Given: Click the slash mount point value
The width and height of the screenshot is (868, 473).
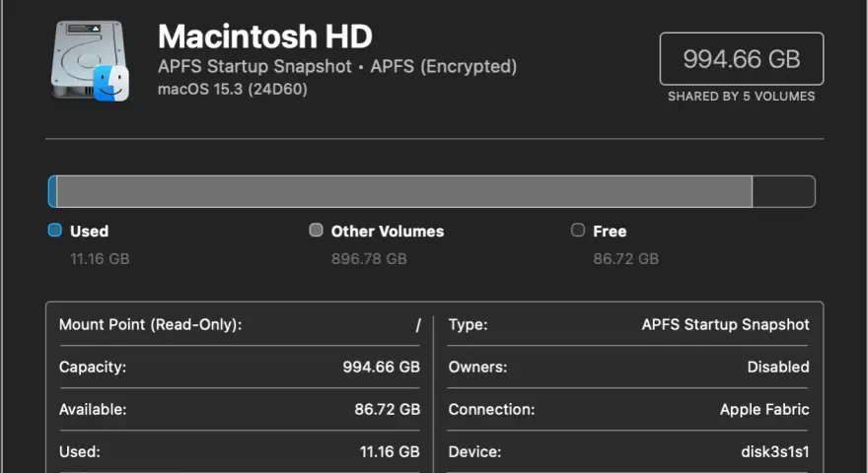Looking at the screenshot, I should click(418, 325).
